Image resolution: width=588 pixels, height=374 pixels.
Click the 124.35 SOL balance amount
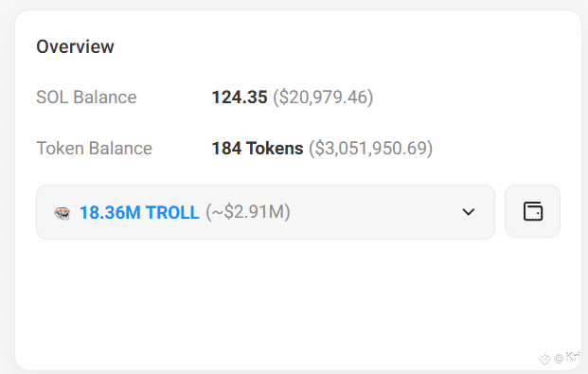pyautogui.click(x=240, y=98)
